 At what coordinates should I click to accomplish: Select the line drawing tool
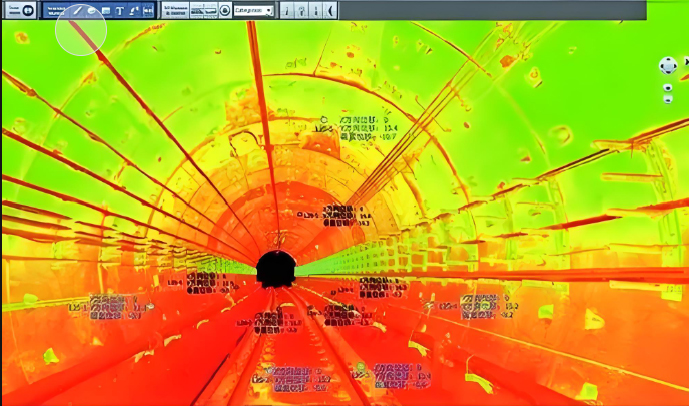click(76, 10)
